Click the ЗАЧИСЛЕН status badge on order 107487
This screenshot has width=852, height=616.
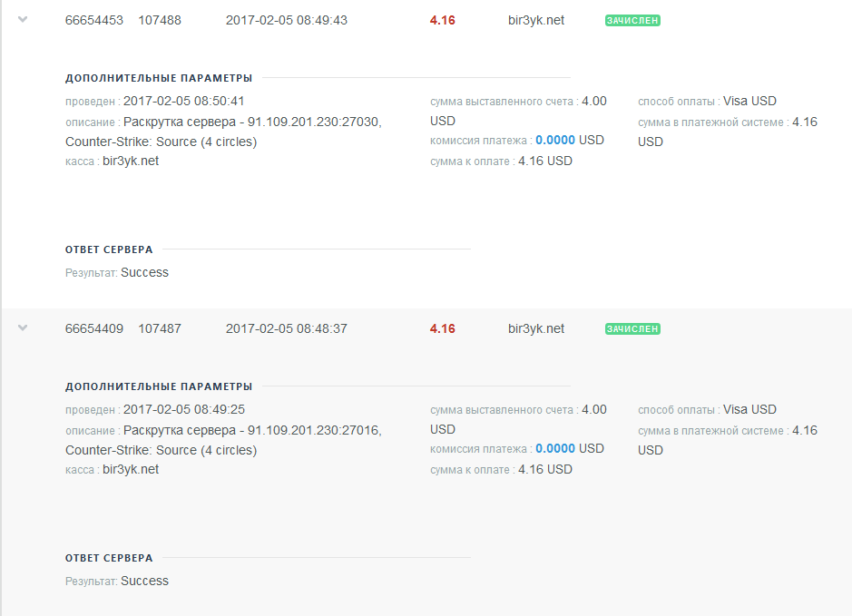tap(632, 328)
